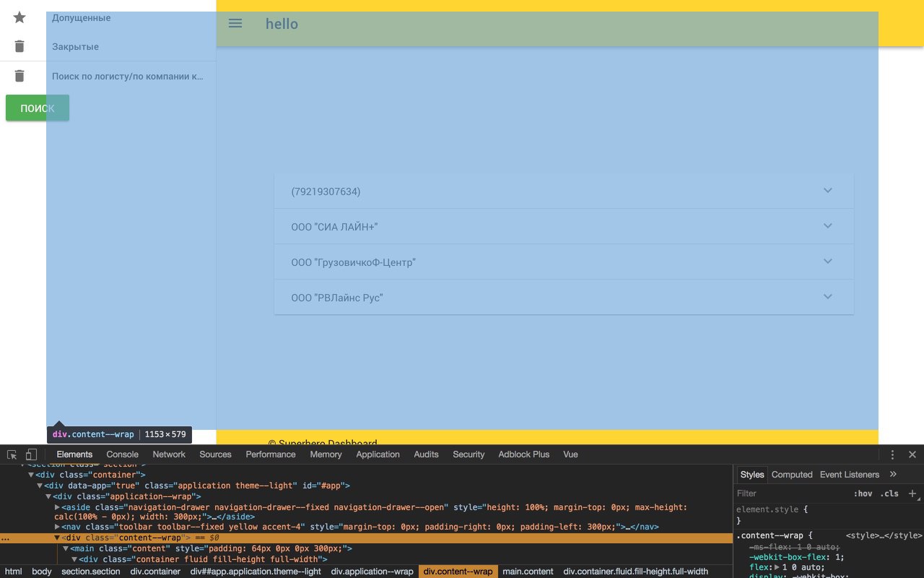The image size is (924, 578).
Task: Open the Performance tab
Action: 271,454
